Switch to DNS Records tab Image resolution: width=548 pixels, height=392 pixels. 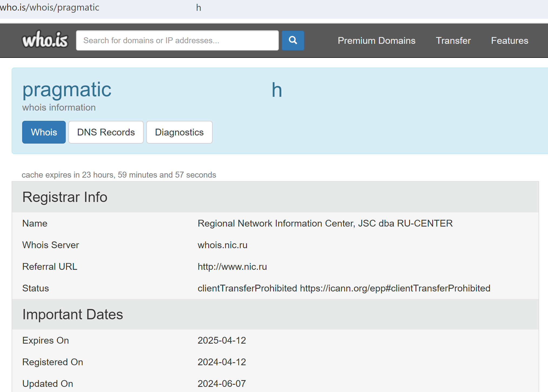pyautogui.click(x=106, y=132)
